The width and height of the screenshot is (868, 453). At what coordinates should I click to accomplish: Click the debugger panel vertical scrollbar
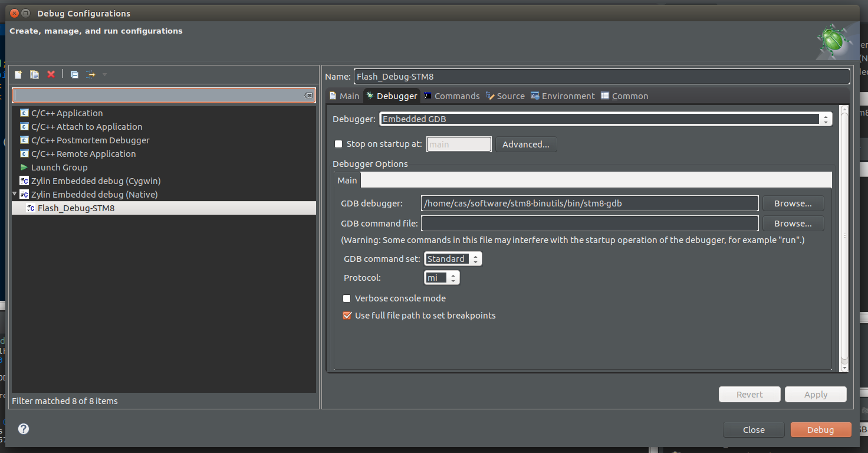[x=844, y=239]
